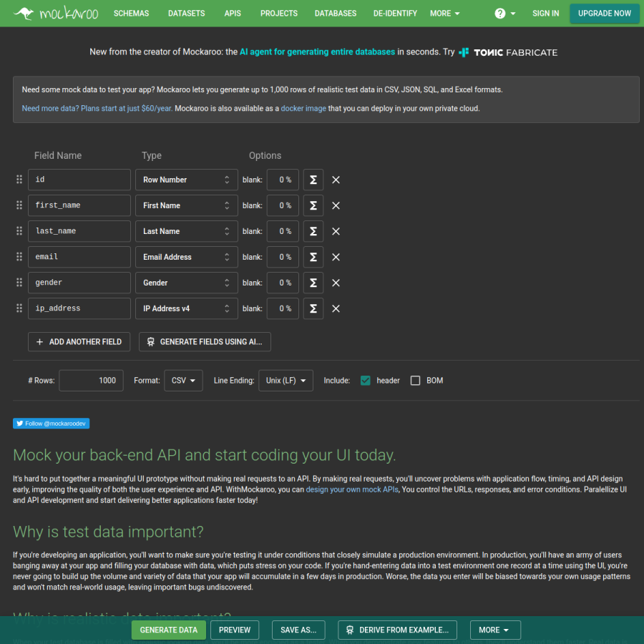Click the SIGN IN link

pos(545,14)
